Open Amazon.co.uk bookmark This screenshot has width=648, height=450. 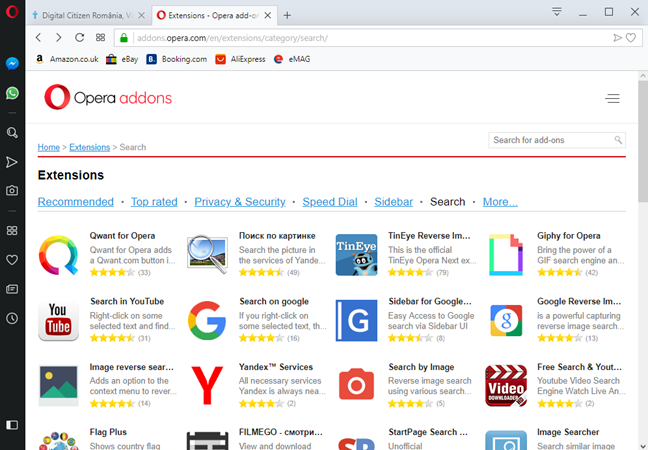pyautogui.click(x=67, y=59)
